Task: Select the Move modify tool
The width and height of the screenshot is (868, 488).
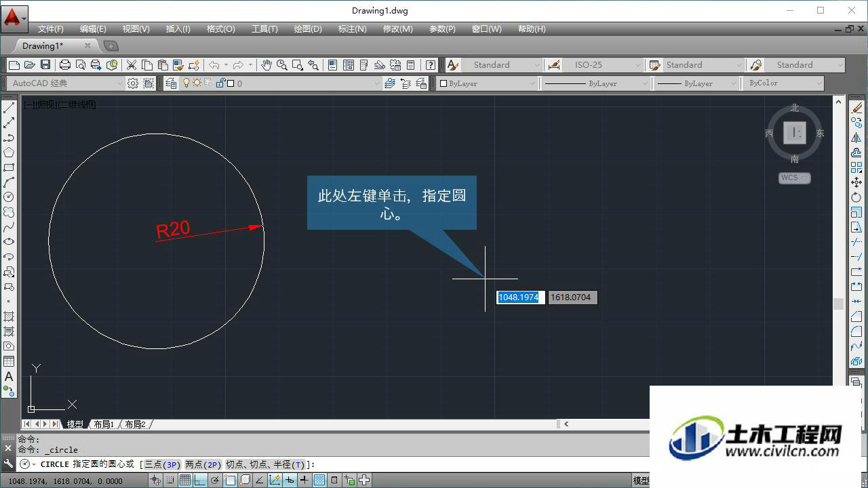Action: pyautogui.click(x=856, y=182)
